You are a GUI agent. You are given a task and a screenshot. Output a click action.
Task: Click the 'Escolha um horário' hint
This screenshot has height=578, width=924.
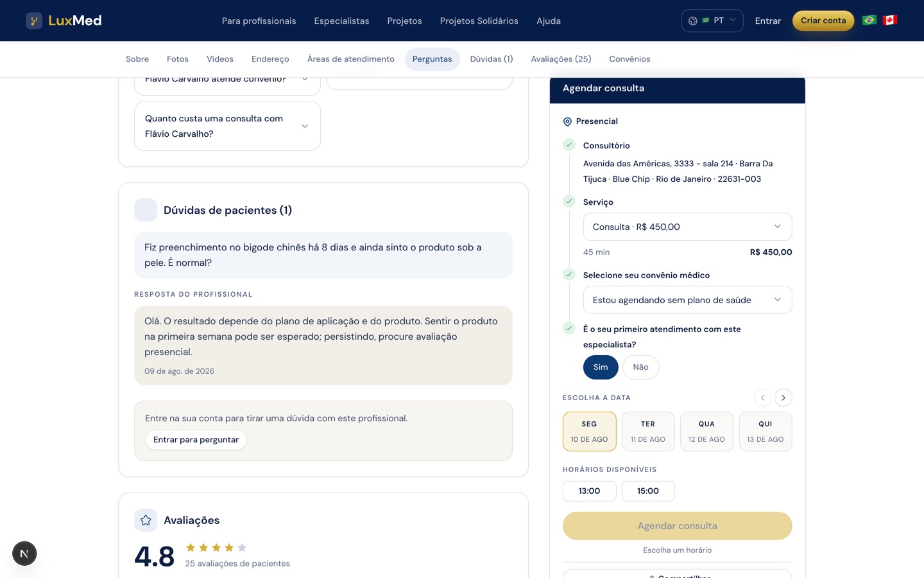pos(677,550)
